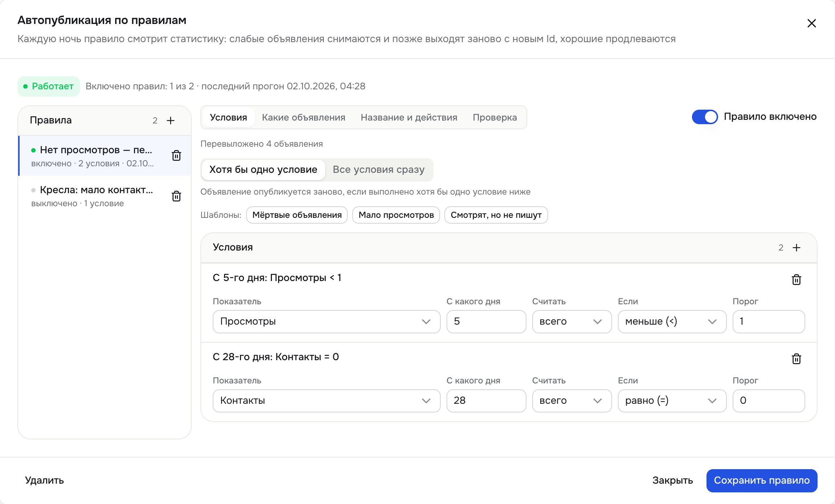This screenshot has height=504, width=835.
Task: Delete rule 'Нет просмотров' with trash icon
Action: [176, 155]
